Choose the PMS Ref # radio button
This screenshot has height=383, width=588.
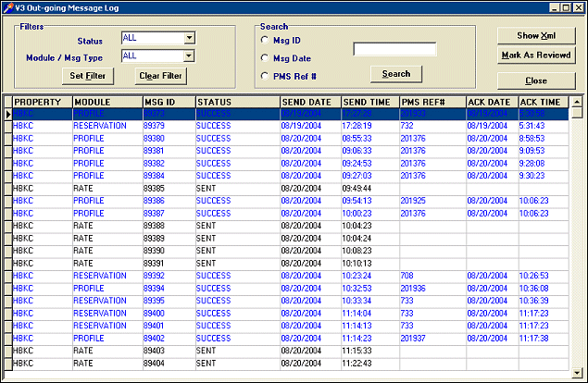266,76
